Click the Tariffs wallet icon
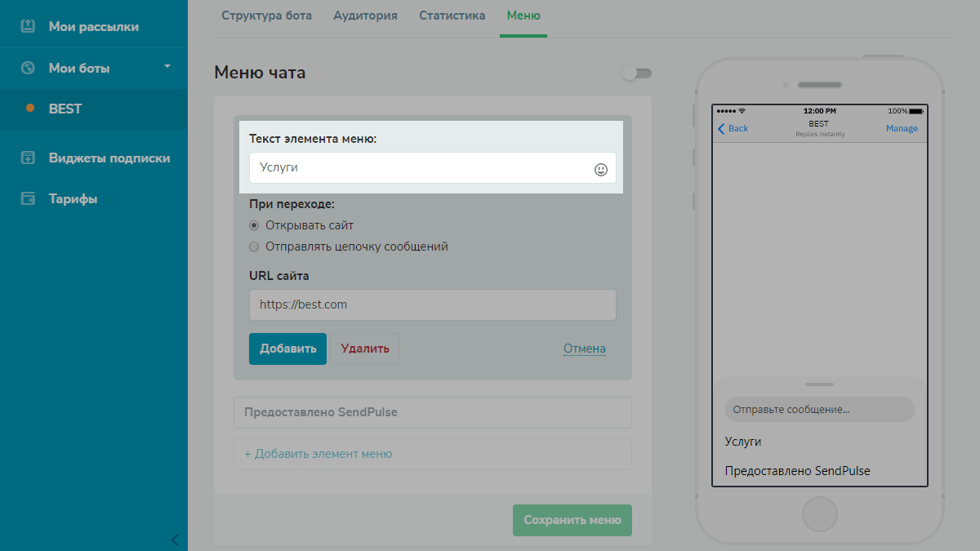Screen dimensions: 980x551 click(28, 198)
